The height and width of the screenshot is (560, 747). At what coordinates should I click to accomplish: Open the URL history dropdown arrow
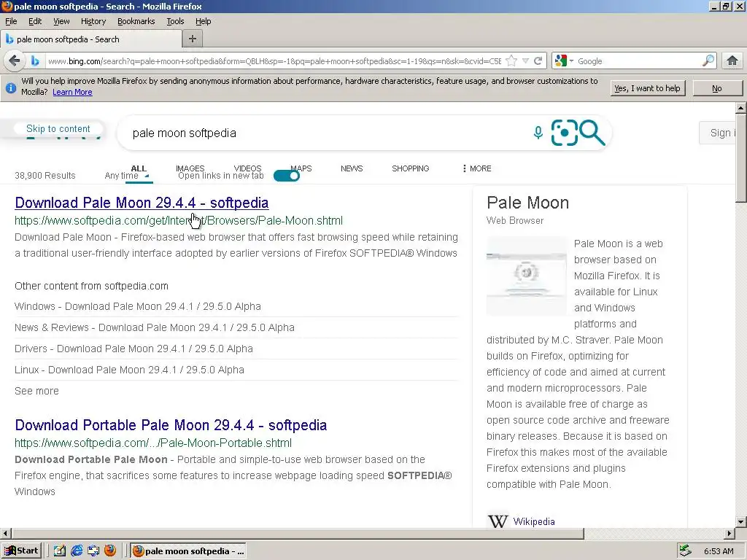click(525, 61)
